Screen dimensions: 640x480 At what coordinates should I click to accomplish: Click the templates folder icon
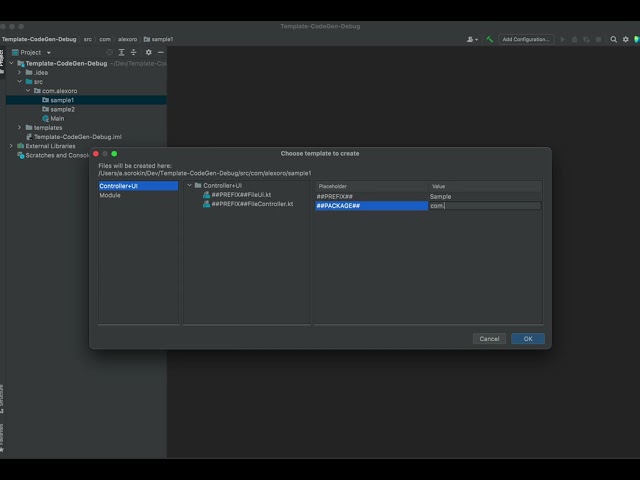[x=29, y=127]
